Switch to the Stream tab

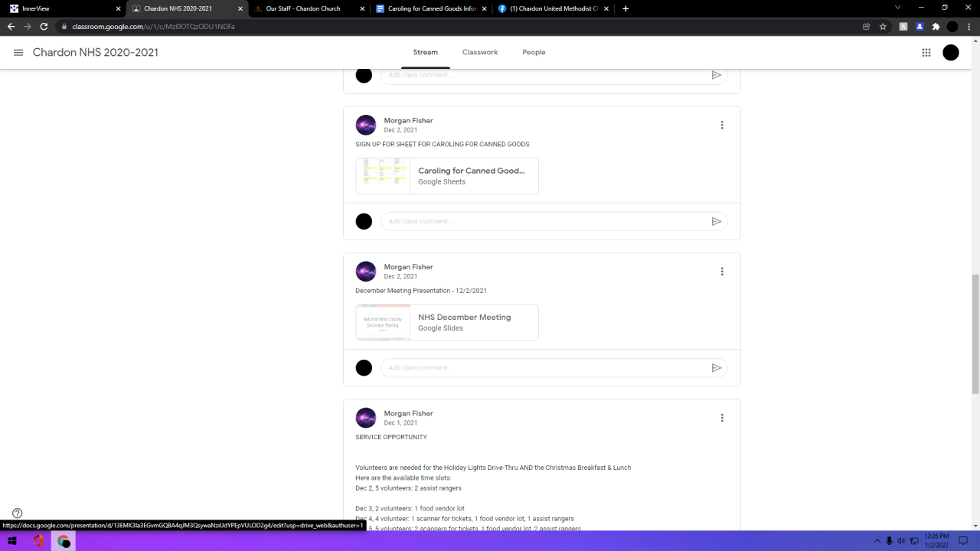click(x=426, y=53)
